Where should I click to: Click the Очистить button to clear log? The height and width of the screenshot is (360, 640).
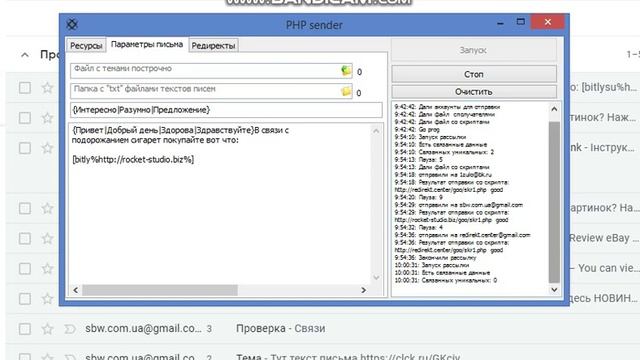(x=473, y=92)
